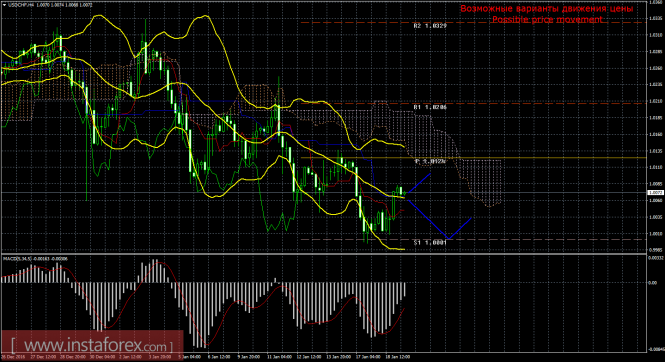The width and height of the screenshot is (665, 362).
Task: Click the R1 1.0206 resistance label
Action: (x=430, y=107)
